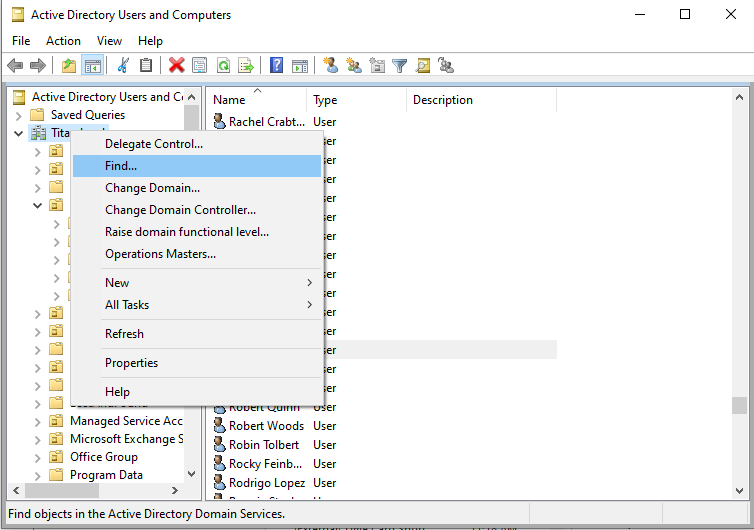Click the user list scrollbar up arrow
Screen dimensions: 754x530
pos(739,98)
